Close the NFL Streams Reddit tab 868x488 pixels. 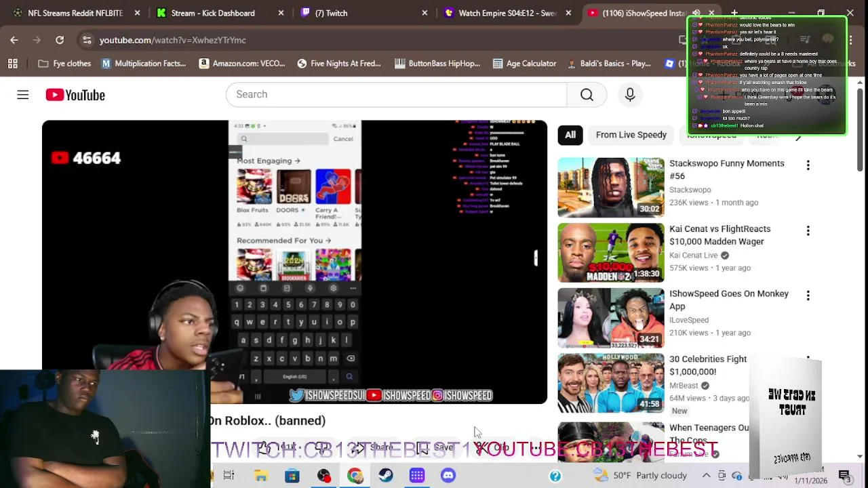click(x=137, y=13)
